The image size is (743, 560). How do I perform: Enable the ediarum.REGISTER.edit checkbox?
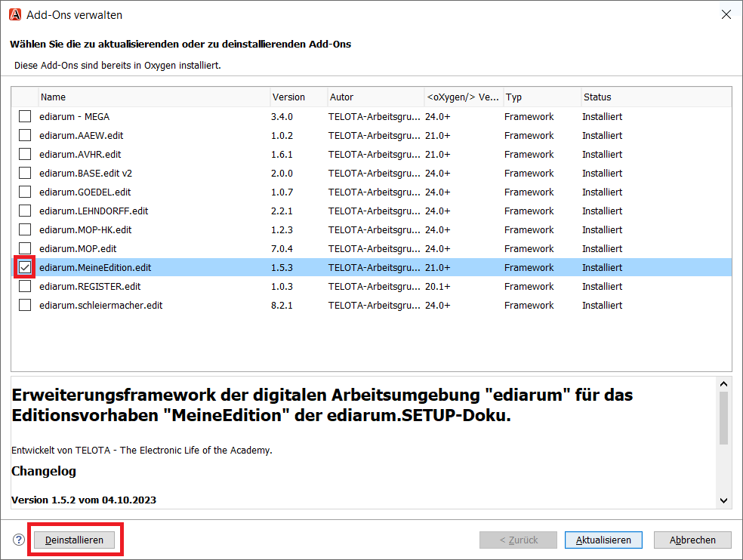pos(25,286)
